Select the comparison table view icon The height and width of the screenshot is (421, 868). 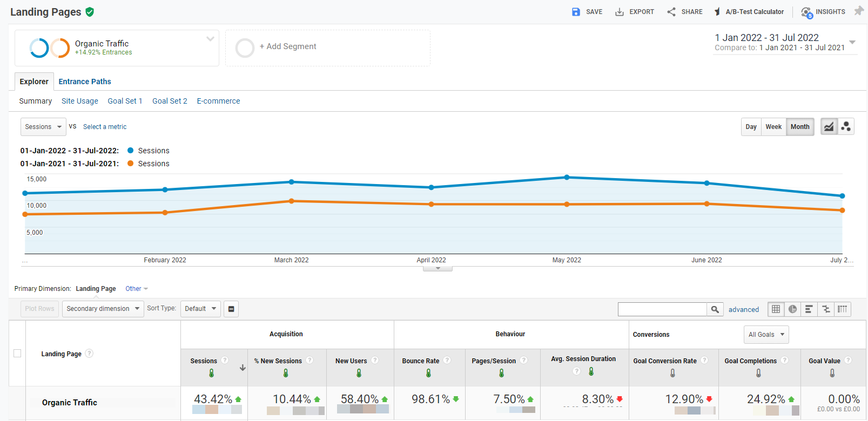[825, 309]
